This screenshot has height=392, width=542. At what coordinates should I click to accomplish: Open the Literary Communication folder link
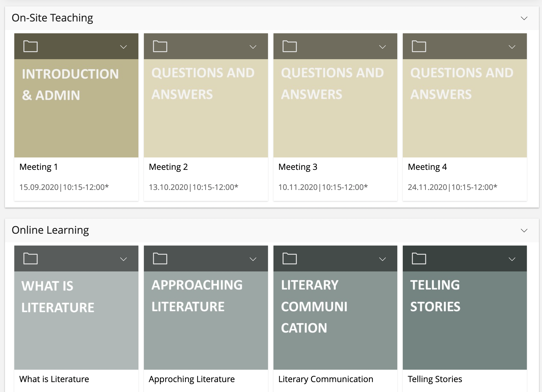pos(326,379)
